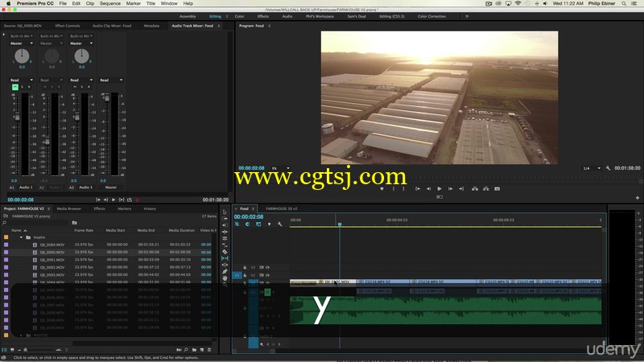
Task: Open Program monitor zoom level Fit dropdown
Action: [x=281, y=168]
